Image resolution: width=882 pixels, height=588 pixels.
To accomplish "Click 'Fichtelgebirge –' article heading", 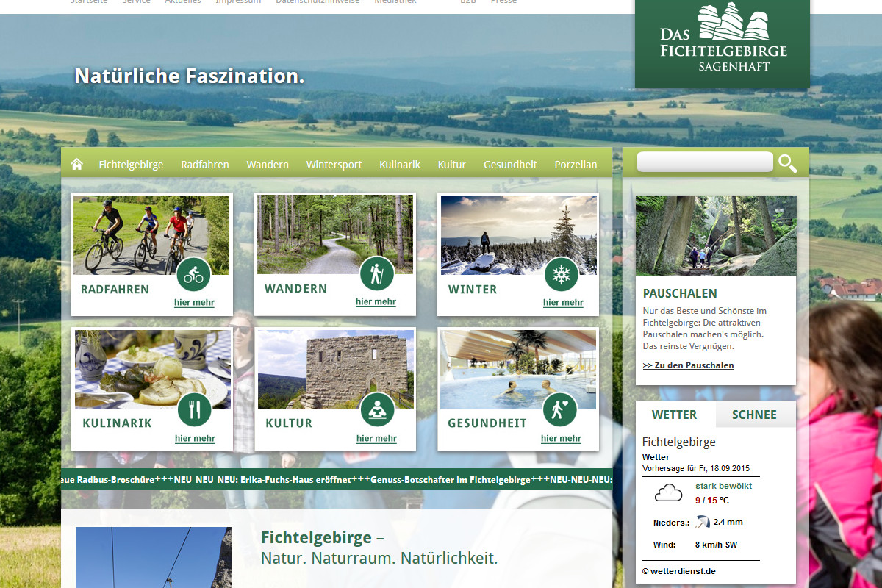I will point(323,537).
